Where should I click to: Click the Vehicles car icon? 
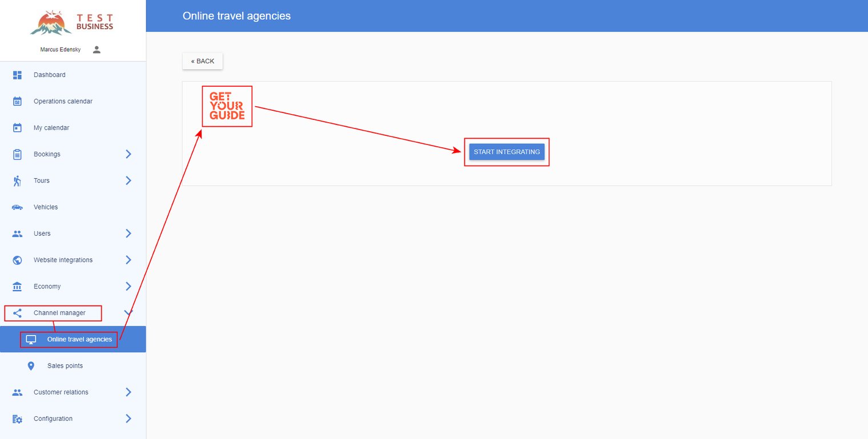(x=17, y=207)
